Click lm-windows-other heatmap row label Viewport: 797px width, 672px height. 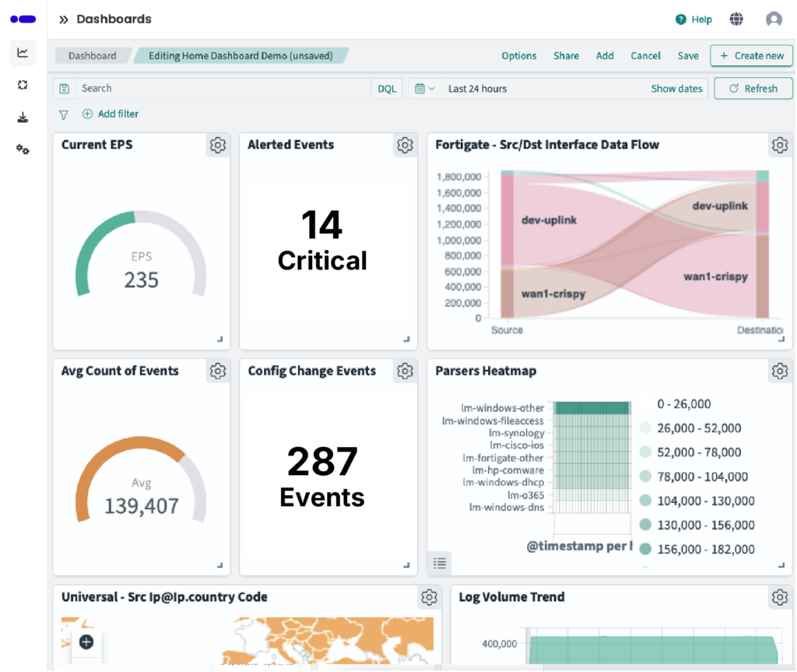pyautogui.click(x=502, y=408)
